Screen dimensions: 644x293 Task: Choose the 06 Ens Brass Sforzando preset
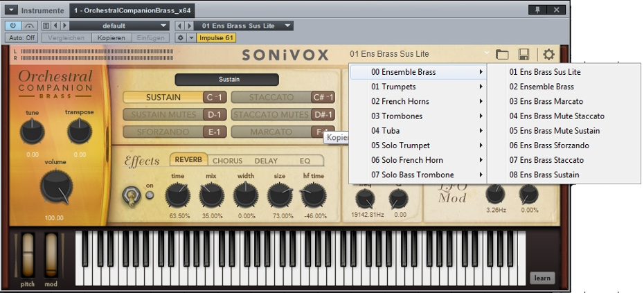pyautogui.click(x=564, y=145)
